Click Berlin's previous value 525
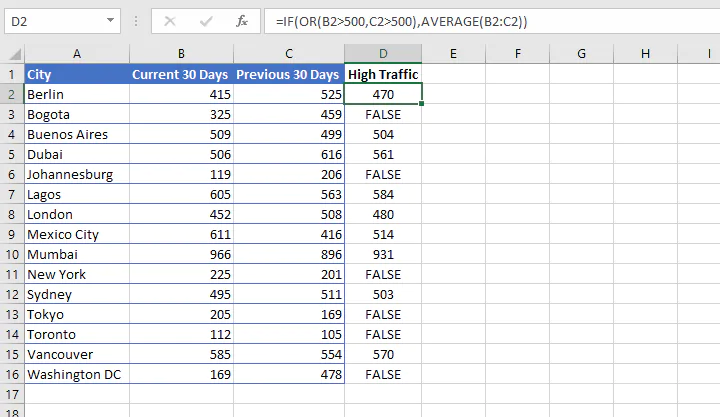The image size is (720, 417). [x=289, y=94]
